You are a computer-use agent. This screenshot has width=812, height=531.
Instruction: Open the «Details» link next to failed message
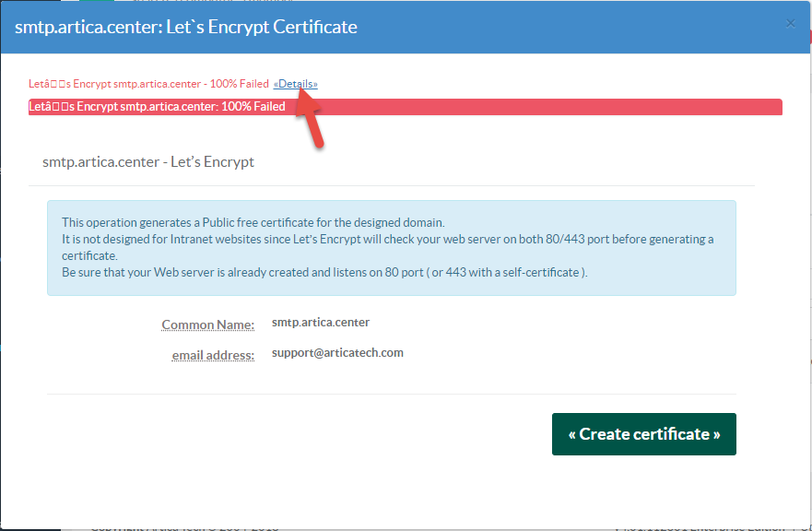(295, 84)
